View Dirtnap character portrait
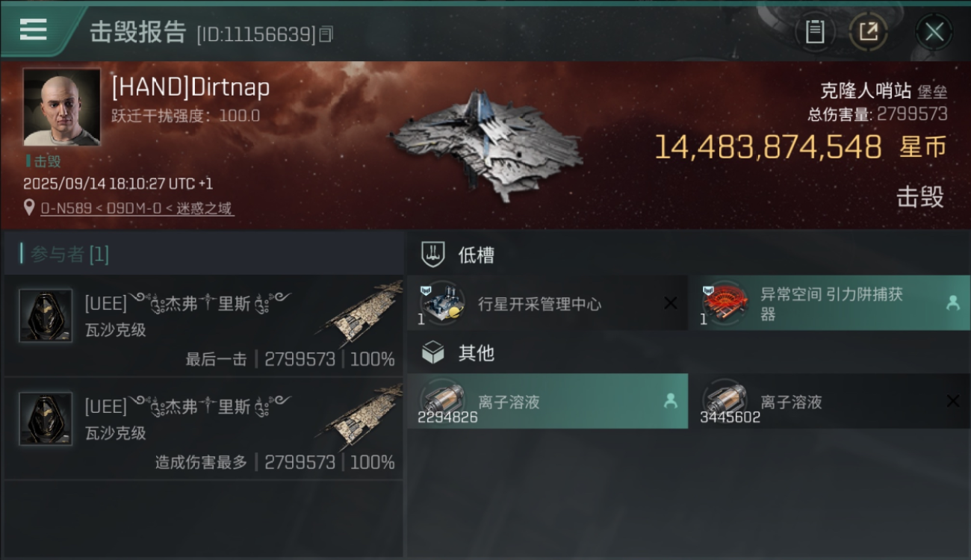 (x=62, y=107)
